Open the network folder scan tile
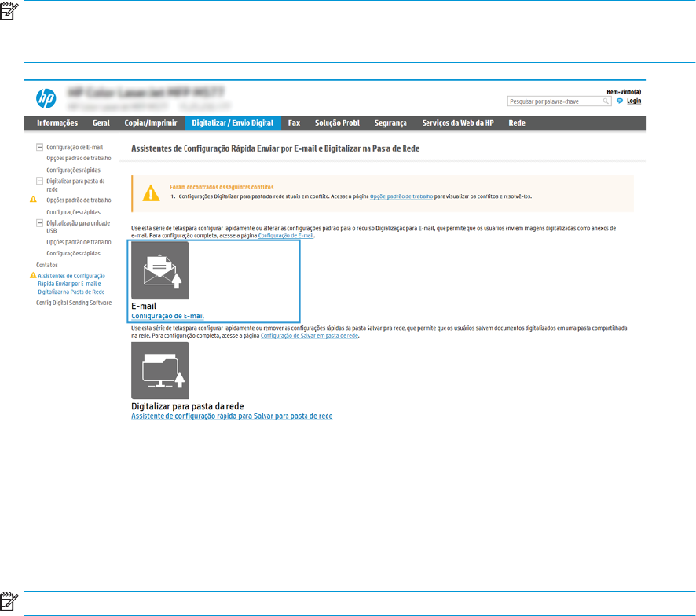Screen dimensions: 696x616 (160, 370)
